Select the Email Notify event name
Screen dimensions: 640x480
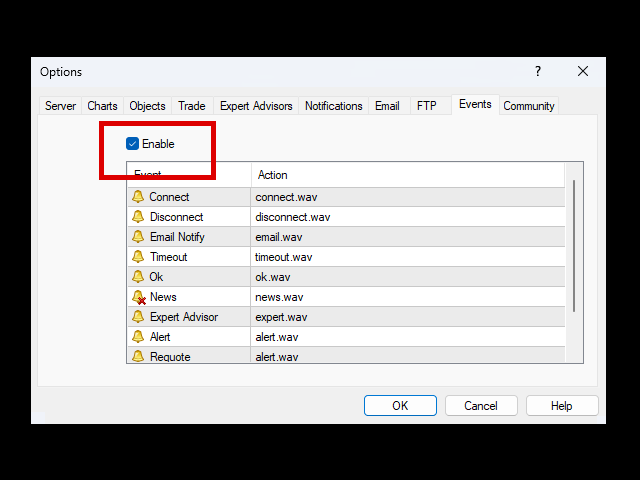177,237
